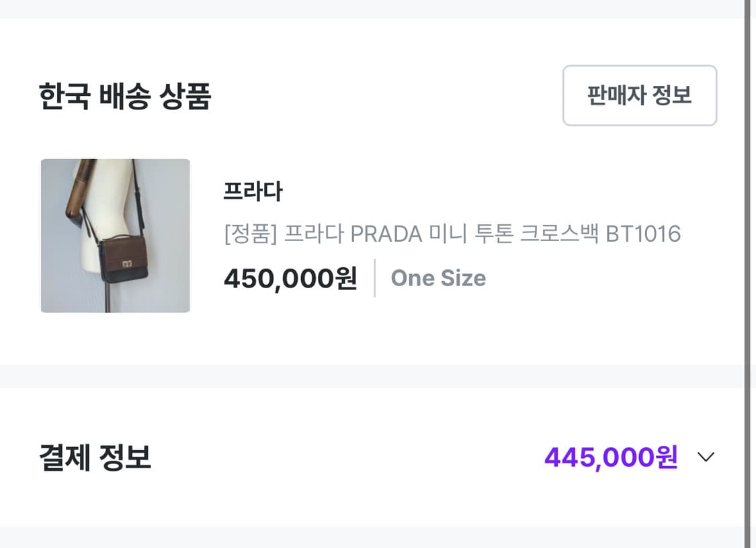Click the seller info (판매자 정보) button
This screenshot has width=756, height=548.
point(639,96)
